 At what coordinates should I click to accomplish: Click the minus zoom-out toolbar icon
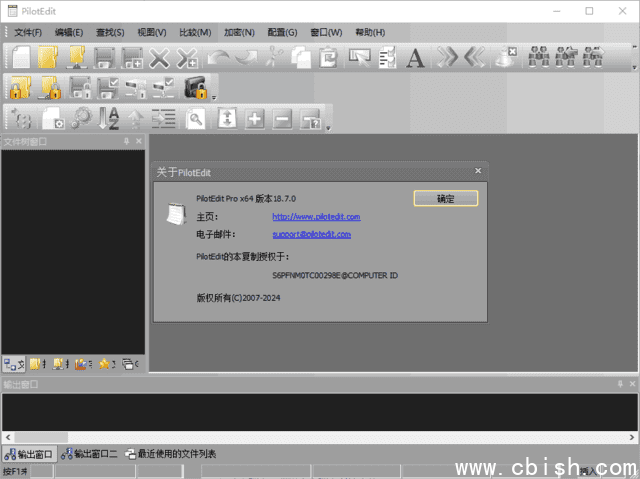pyautogui.click(x=282, y=118)
